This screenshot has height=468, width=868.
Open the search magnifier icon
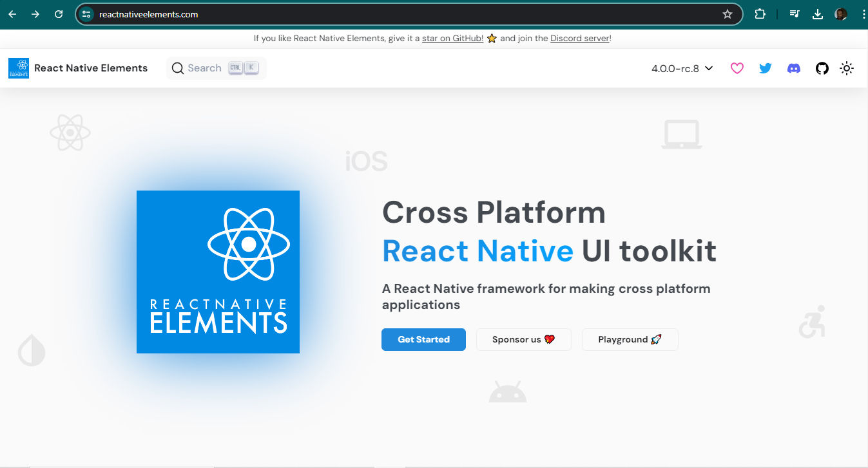click(177, 68)
